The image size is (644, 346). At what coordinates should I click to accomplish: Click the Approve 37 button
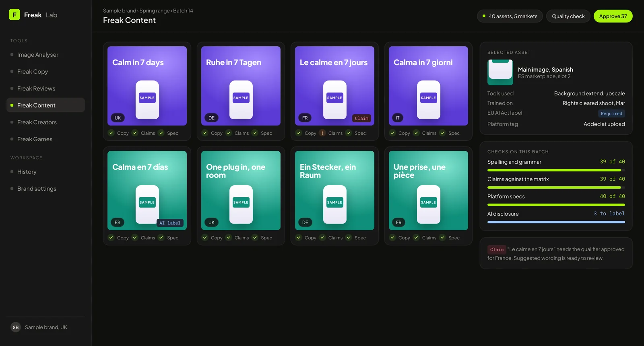pos(613,16)
